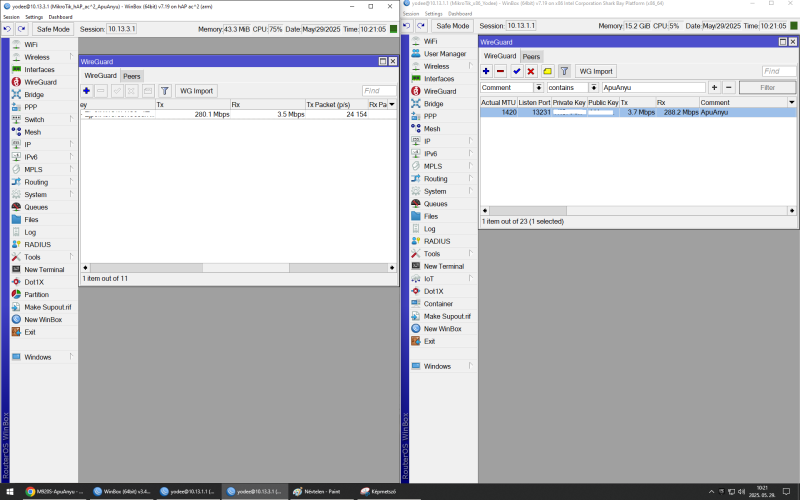Open Settings menu in left WinBox window
This screenshot has width=800, height=500.
coord(34,17)
